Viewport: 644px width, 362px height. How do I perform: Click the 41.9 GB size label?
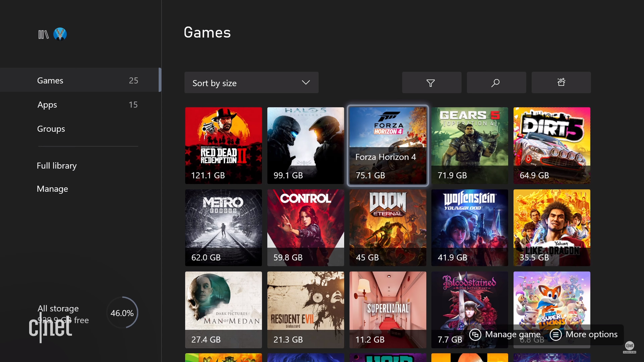tap(452, 257)
